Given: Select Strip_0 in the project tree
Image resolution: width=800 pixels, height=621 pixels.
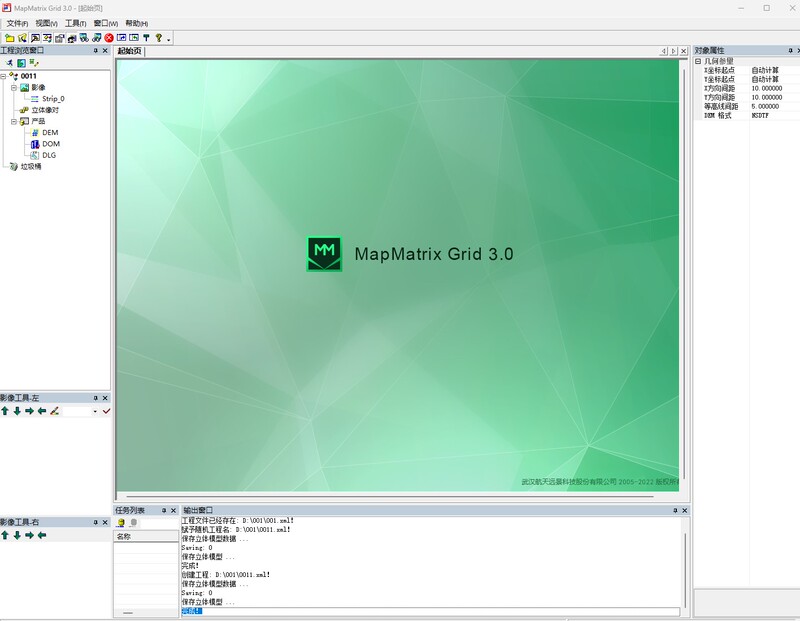Looking at the screenshot, I should [53, 99].
